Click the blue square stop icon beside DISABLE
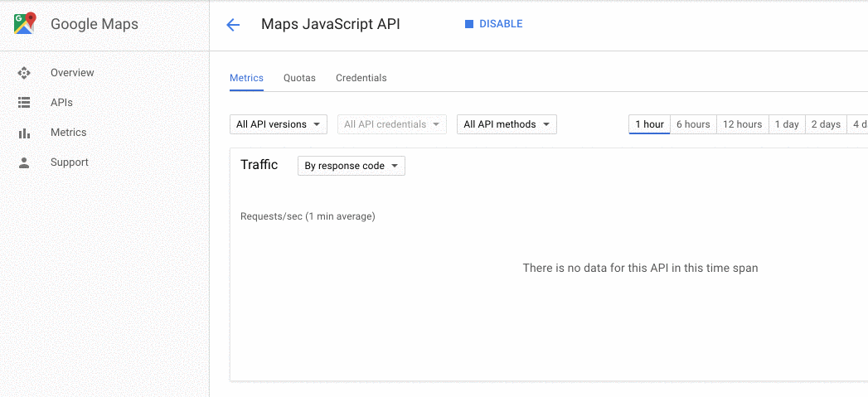This screenshot has width=868, height=397. click(469, 24)
